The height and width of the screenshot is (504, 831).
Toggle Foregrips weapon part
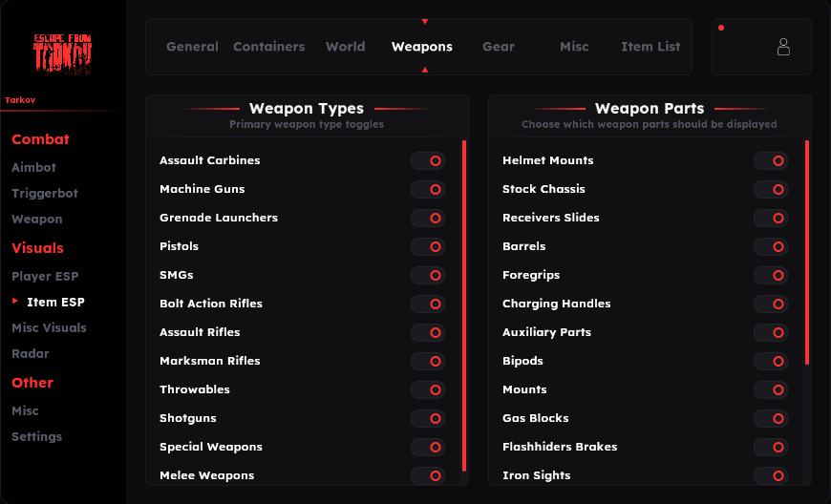pyautogui.click(x=771, y=275)
